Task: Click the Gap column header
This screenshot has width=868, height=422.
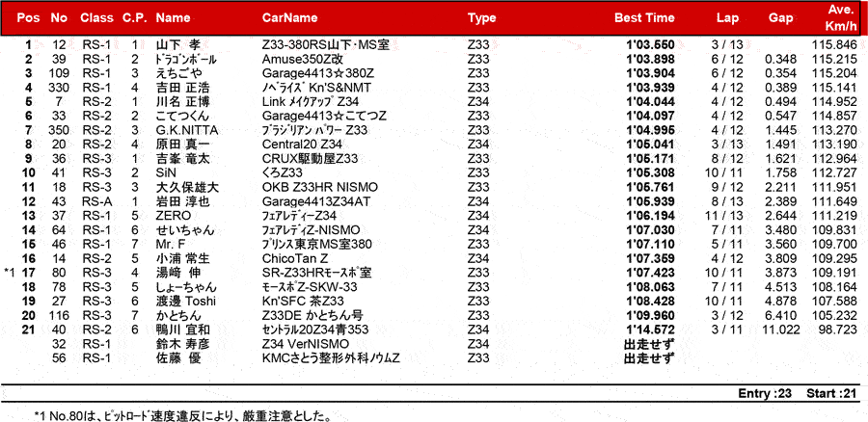Action: pyautogui.click(x=781, y=18)
